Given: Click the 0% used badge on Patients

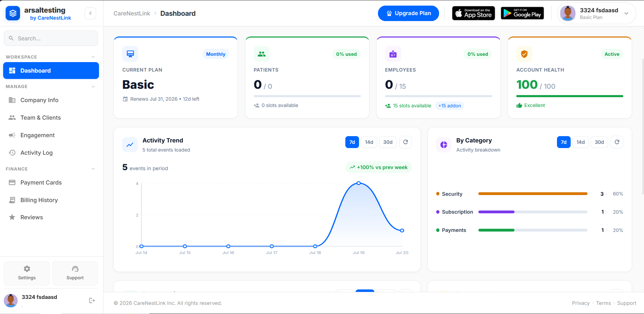Looking at the screenshot, I should (x=346, y=54).
